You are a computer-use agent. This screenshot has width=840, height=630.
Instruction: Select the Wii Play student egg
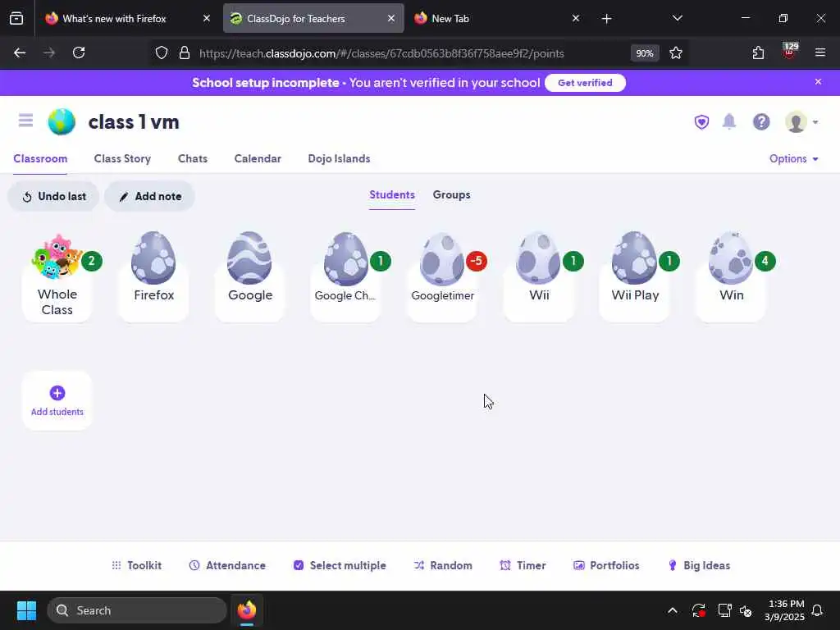pyautogui.click(x=634, y=277)
